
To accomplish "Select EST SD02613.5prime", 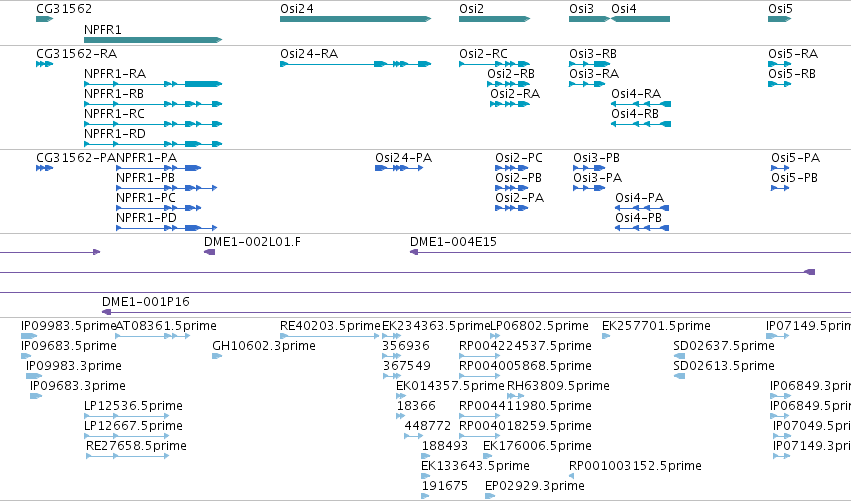I will click(x=679, y=376).
